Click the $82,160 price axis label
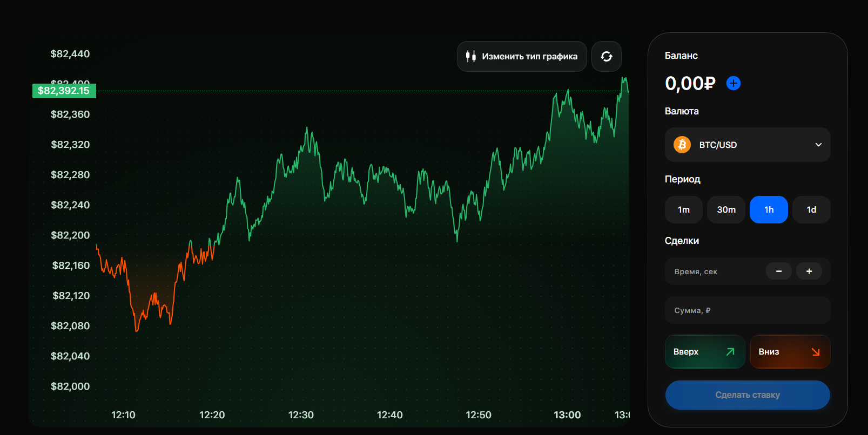The image size is (868, 435). click(71, 266)
